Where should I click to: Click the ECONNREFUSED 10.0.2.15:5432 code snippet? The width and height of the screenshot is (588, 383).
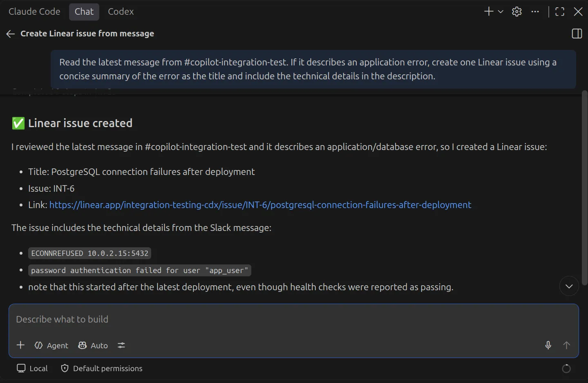(89, 253)
